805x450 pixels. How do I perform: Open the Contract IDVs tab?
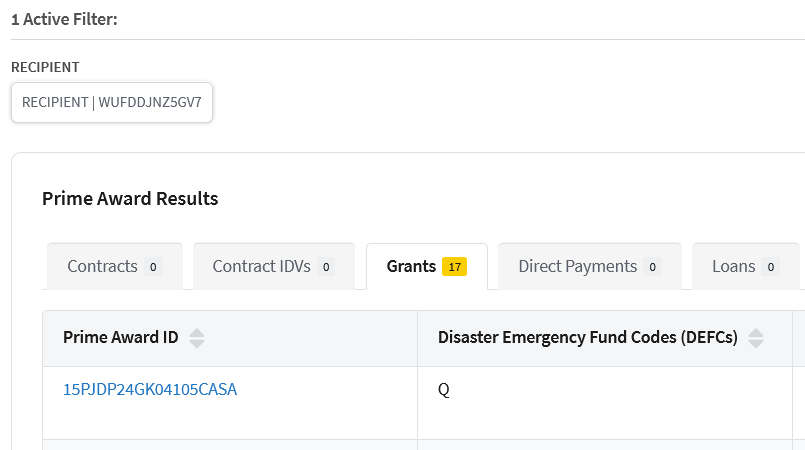(x=263, y=267)
